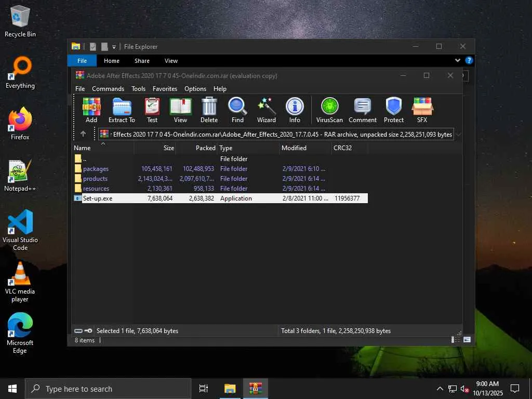Sort by Name column header
This screenshot has width=532, height=399.
103,148
